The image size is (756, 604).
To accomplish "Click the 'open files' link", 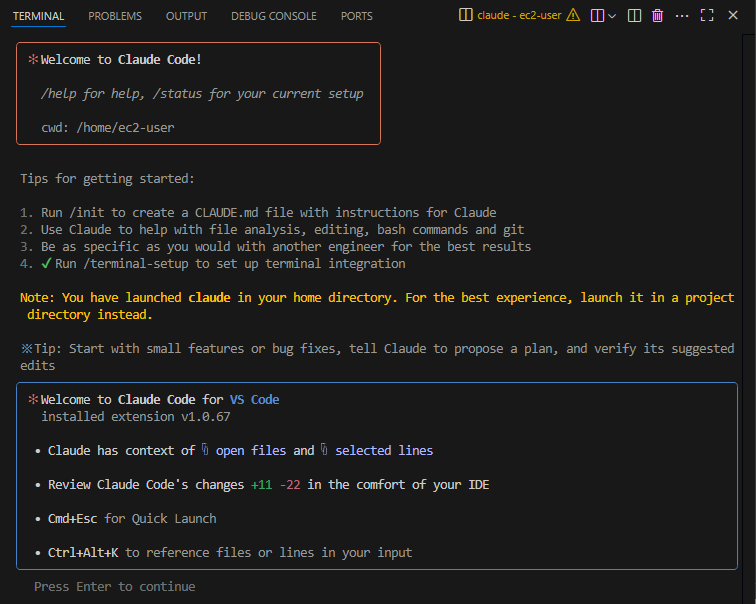I will point(251,450).
